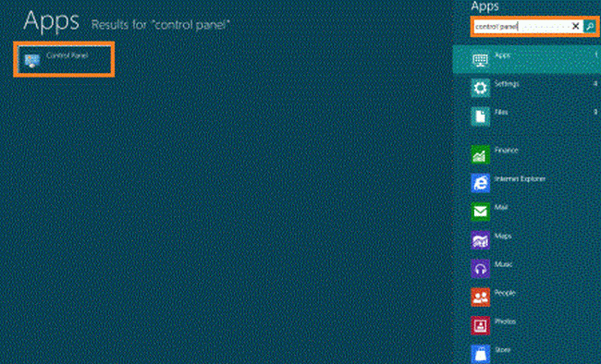Click the magnifier search button
The width and height of the screenshot is (601, 364).
pyautogui.click(x=590, y=26)
